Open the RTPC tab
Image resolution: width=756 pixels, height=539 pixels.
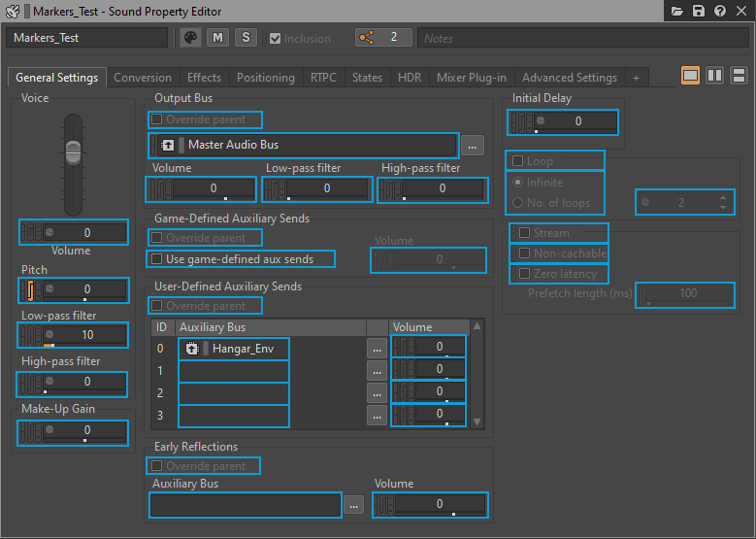(x=323, y=77)
